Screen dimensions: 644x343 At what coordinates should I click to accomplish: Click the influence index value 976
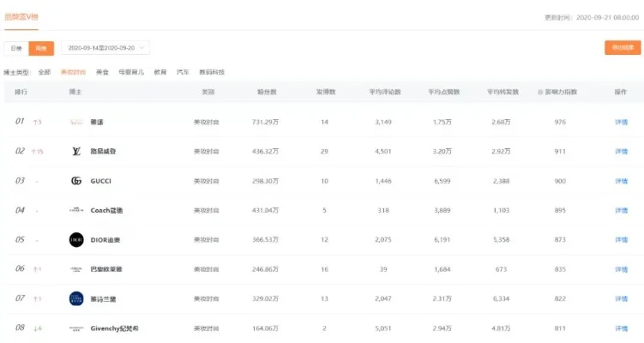(560, 122)
